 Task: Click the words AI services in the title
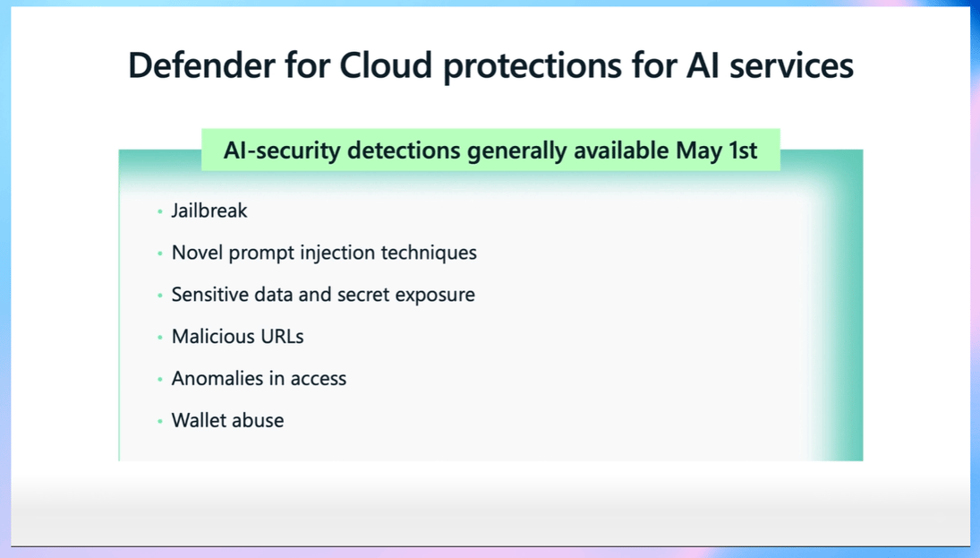click(770, 65)
